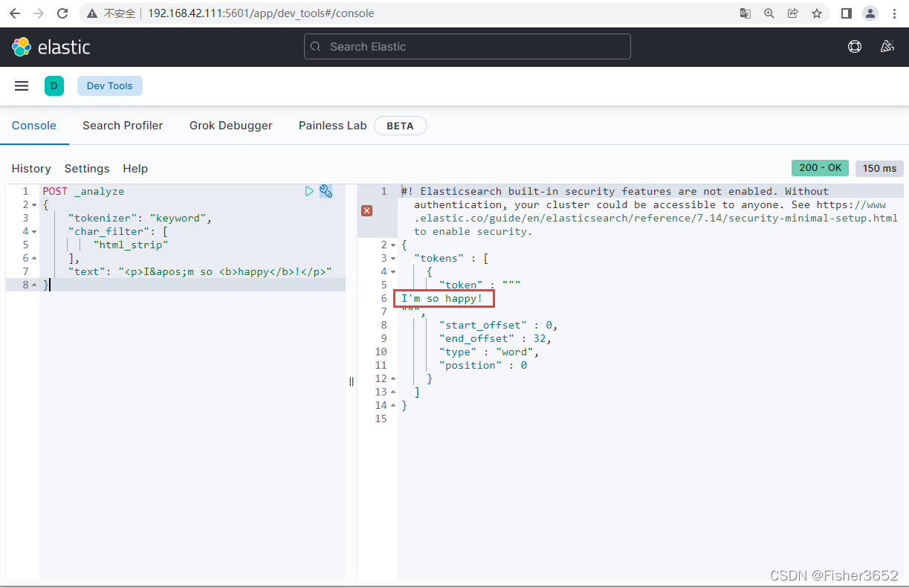This screenshot has width=909, height=588.
Task: Go back with the browser back arrow
Action: click(x=15, y=13)
